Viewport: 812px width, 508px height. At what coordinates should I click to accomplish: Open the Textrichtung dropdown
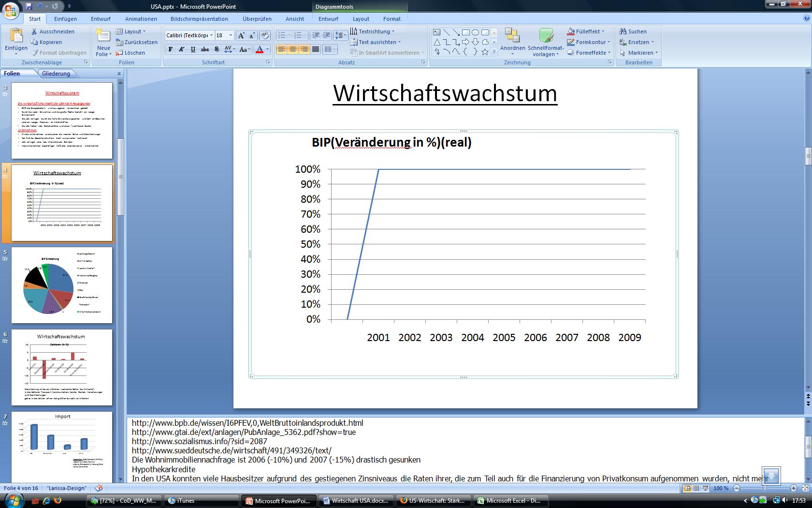372,31
